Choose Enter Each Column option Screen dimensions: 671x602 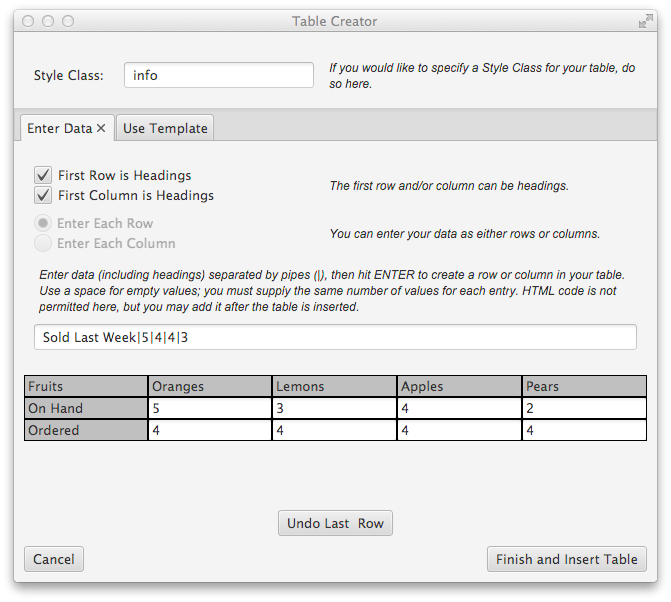[43, 243]
